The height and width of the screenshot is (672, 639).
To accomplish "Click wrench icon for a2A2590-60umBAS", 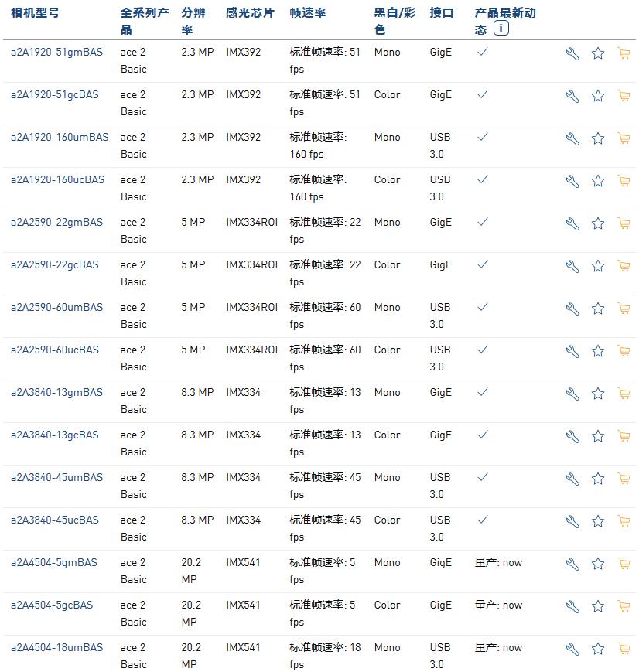I will [x=572, y=309].
